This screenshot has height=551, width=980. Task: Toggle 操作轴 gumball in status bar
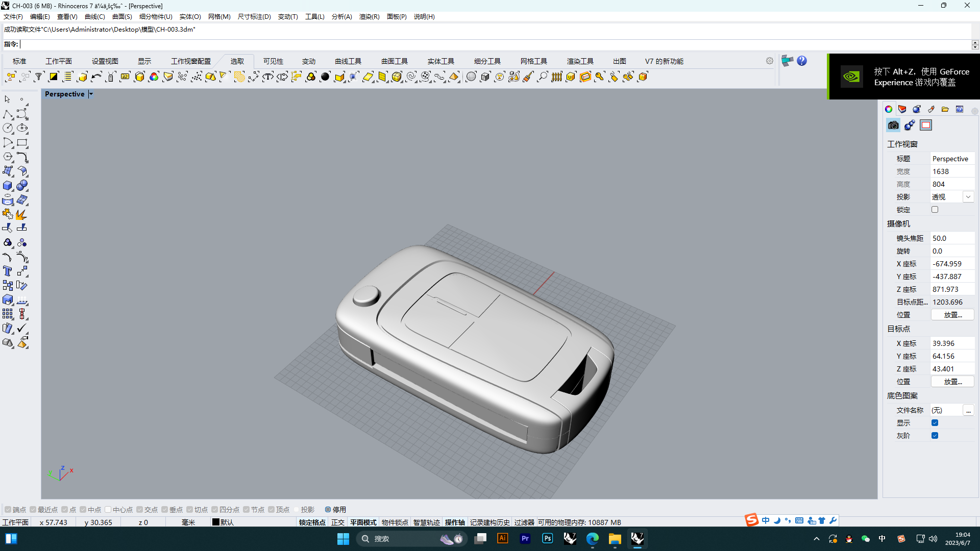[x=455, y=522]
